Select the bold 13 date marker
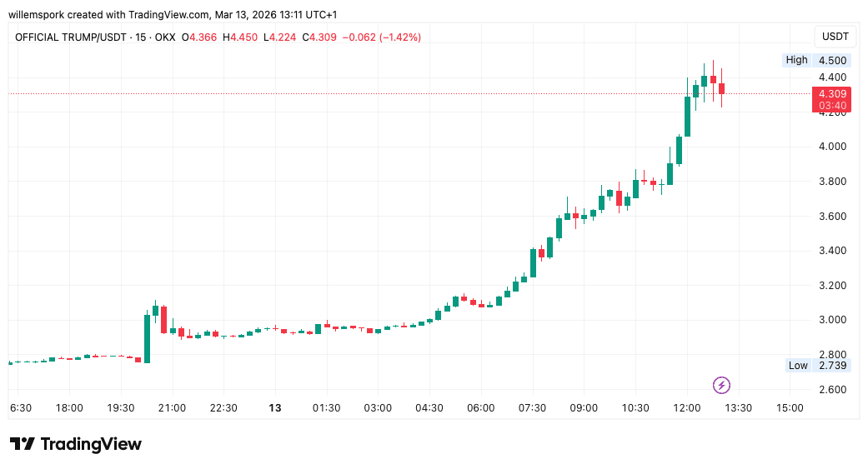The height and width of the screenshot is (469, 868). 275,408
